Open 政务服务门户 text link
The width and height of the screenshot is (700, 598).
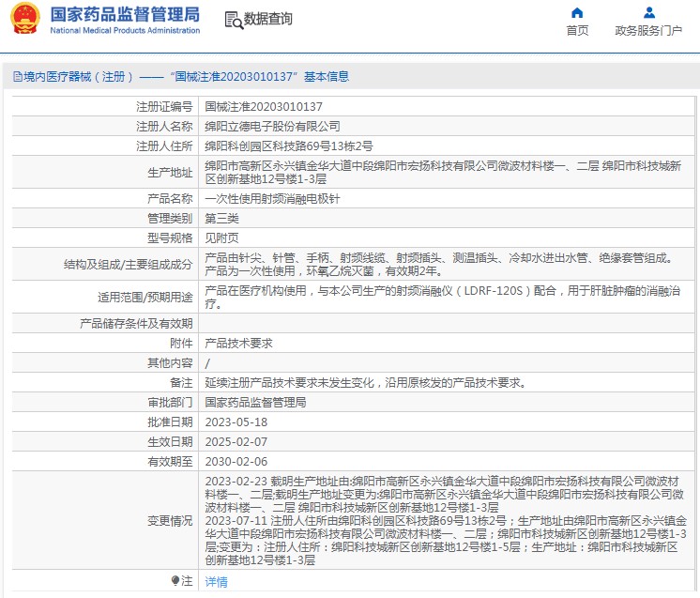coord(648,30)
